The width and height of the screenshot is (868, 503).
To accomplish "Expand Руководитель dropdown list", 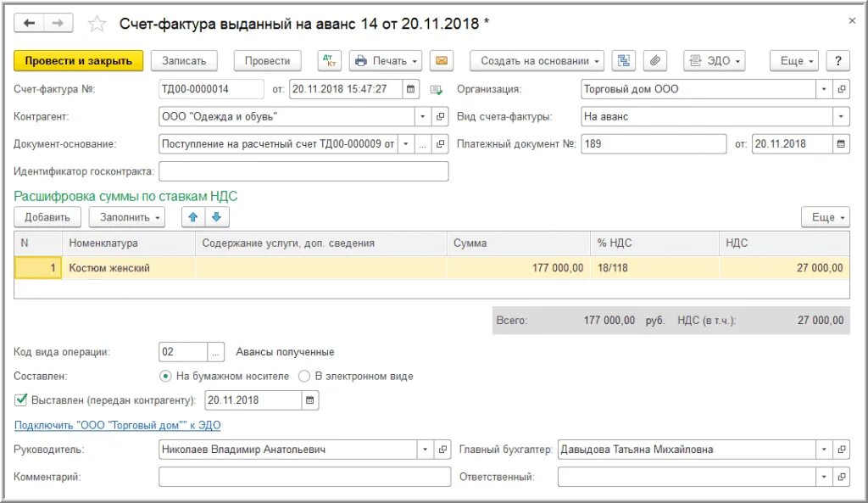I will [x=425, y=450].
